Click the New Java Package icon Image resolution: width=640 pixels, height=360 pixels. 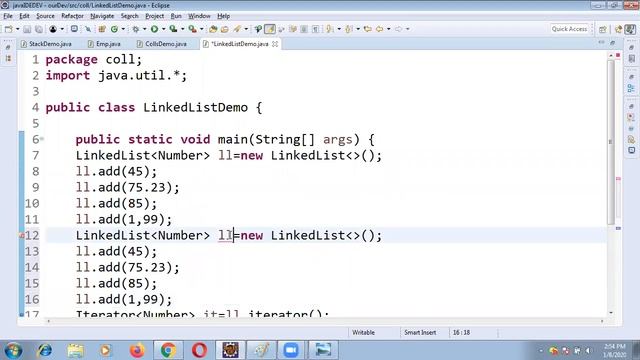[102, 29]
